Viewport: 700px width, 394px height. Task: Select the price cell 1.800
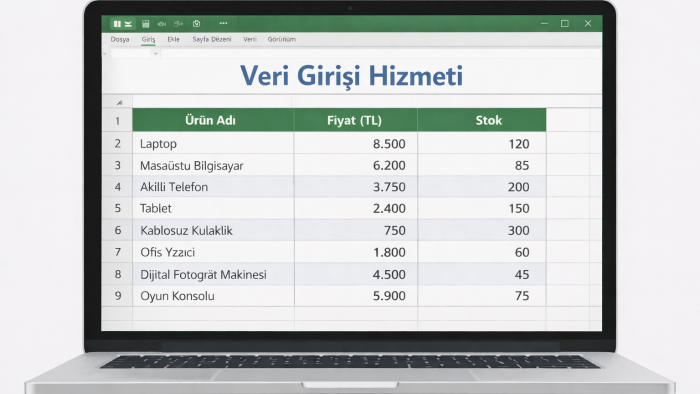click(x=355, y=252)
